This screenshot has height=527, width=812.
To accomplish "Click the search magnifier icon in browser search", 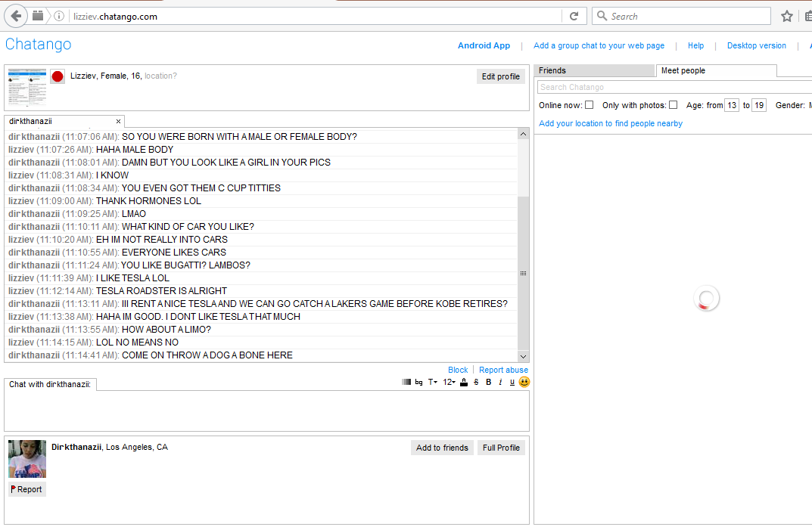I will (x=602, y=16).
